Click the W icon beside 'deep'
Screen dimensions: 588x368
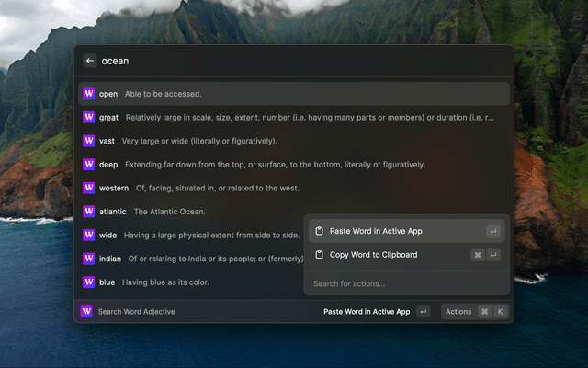pyautogui.click(x=89, y=165)
